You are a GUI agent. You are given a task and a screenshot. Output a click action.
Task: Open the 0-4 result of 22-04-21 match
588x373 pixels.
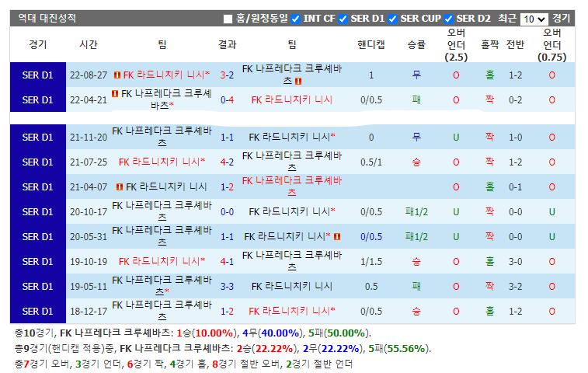[x=227, y=99]
